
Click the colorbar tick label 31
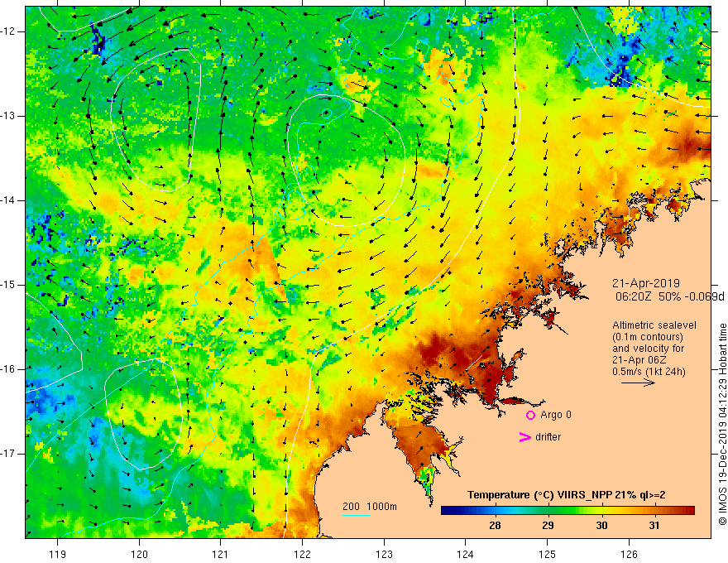click(654, 526)
